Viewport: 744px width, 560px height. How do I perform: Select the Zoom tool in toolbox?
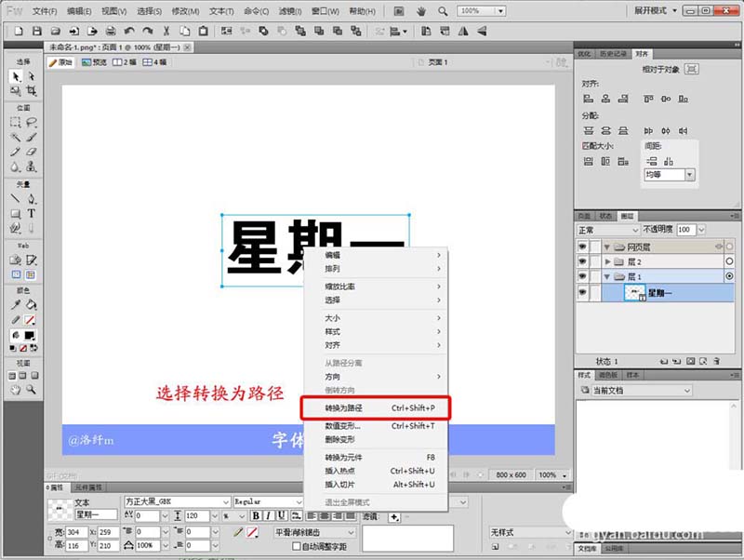(x=31, y=390)
